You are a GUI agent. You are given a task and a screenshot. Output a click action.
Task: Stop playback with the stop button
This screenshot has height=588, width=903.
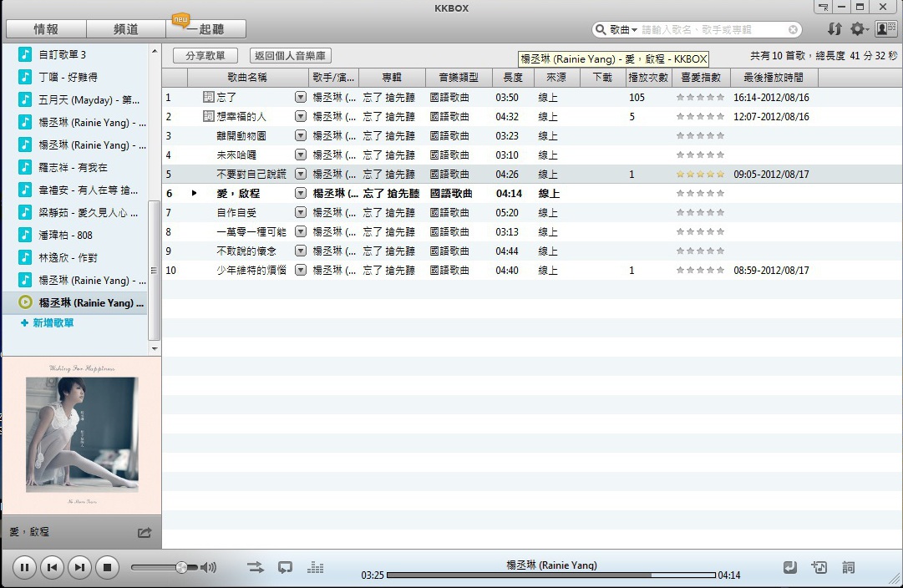(x=107, y=567)
